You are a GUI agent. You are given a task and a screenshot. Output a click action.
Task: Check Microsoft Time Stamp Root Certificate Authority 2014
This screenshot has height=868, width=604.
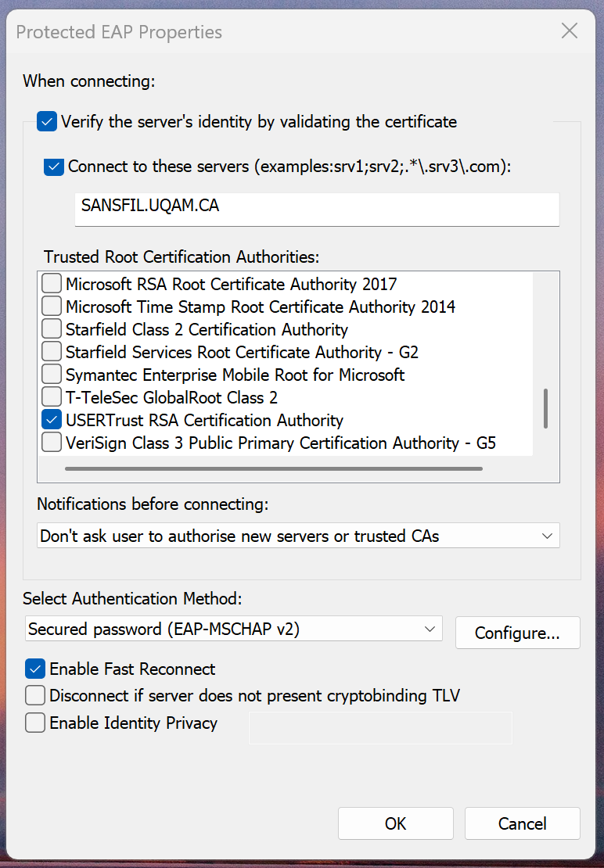(52, 306)
